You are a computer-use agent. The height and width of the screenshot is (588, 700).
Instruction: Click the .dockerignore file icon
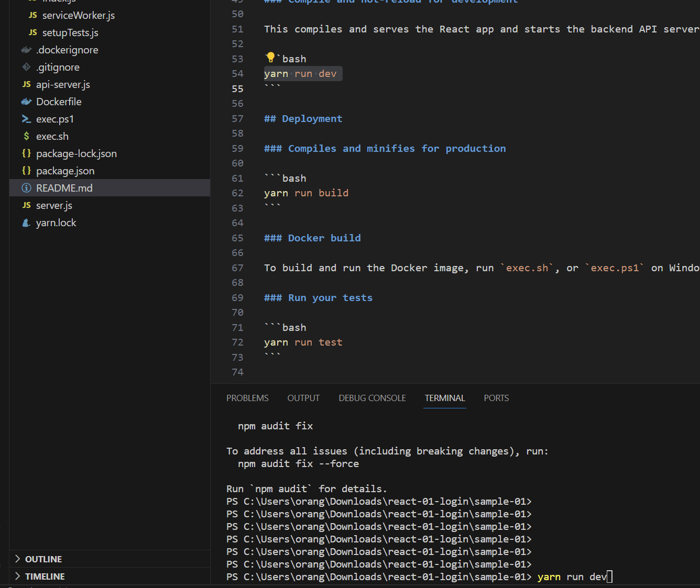(27, 50)
